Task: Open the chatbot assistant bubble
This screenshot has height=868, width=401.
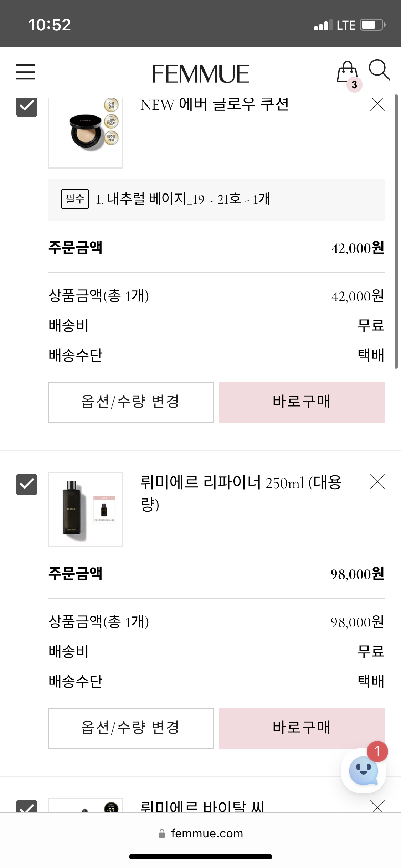Action: (x=363, y=771)
